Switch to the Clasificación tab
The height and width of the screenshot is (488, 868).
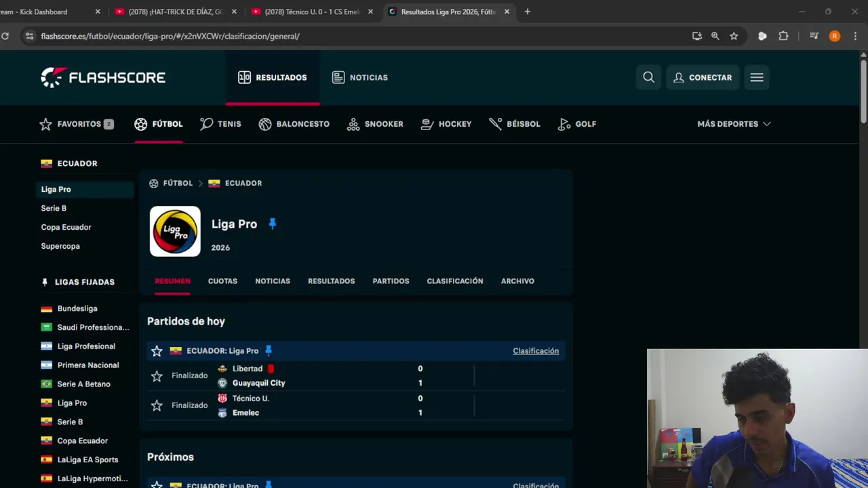455,281
